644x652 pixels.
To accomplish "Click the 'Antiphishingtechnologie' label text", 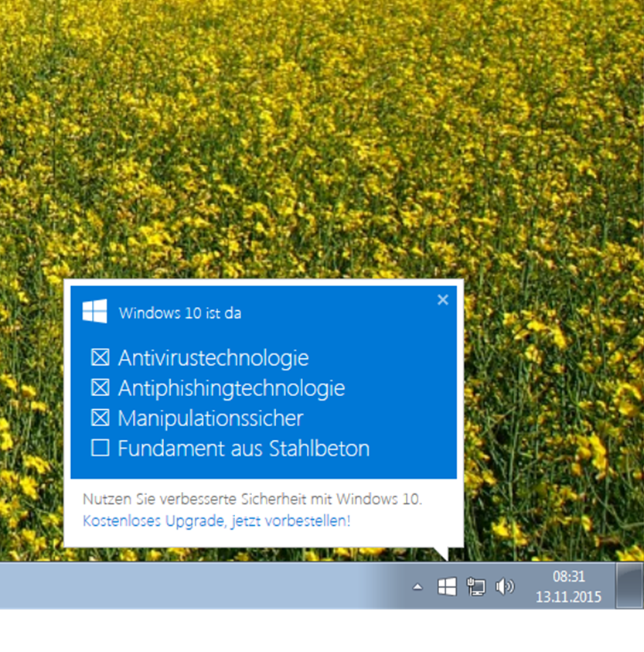I will (x=232, y=388).
